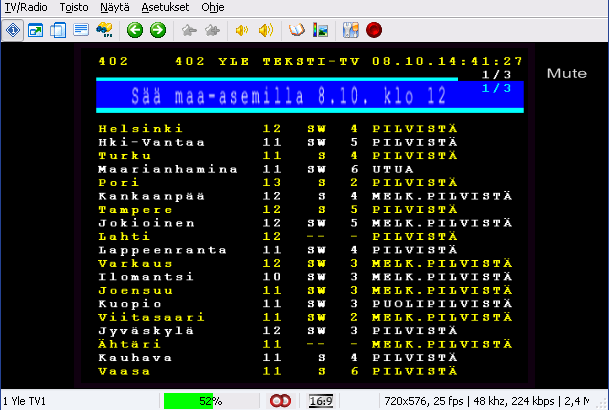610x412 pixels.
Task: Click the Jyväskylä station name
Action: point(146,331)
